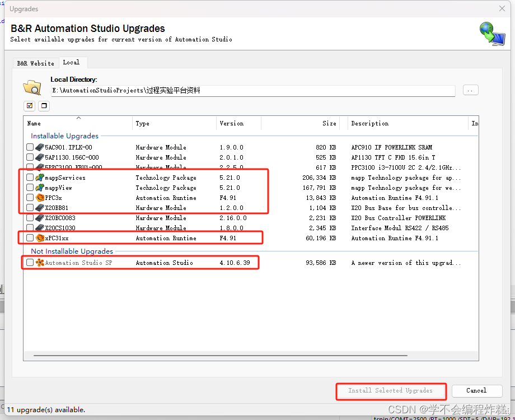Click the 'Interface Modul RS422 / RS485' description
Image resolution: width=515 pixels, height=420 pixels.
tap(400, 228)
